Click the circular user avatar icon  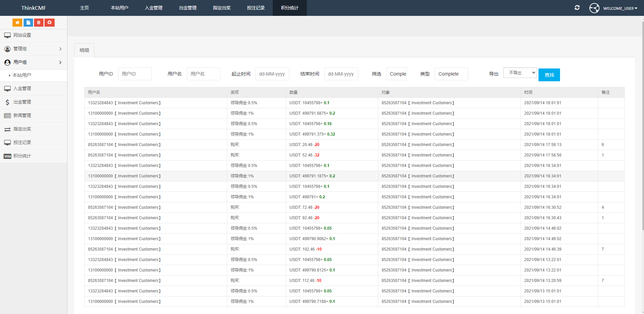tap(594, 8)
